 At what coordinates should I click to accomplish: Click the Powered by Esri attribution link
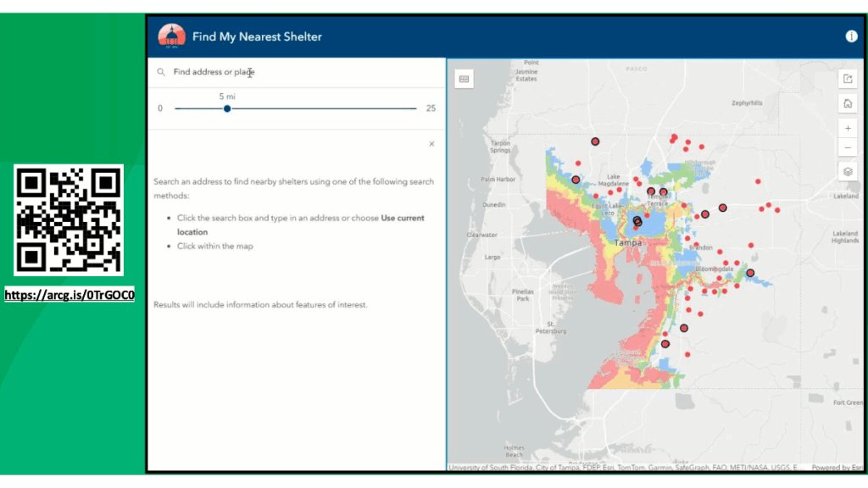pos(837,468)
